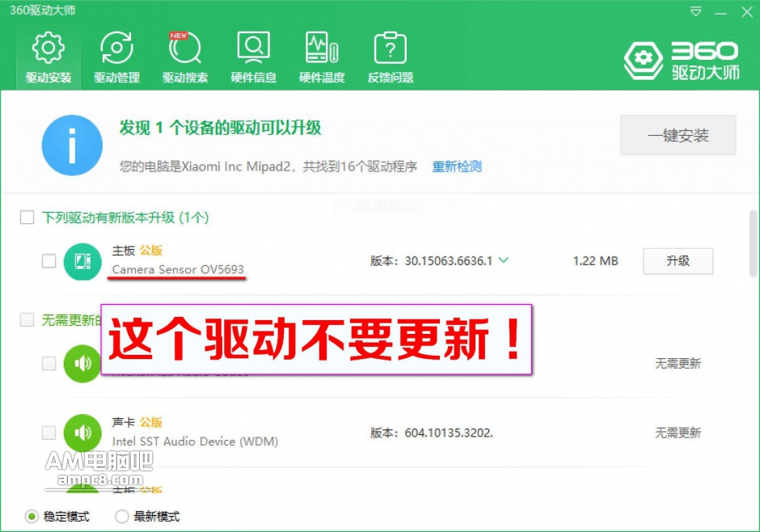The height and width of the screenshot is (532, 760).
Task: Expand the version 30.15063.6636.1 dropdown arrow
Action: click(504, 260)
